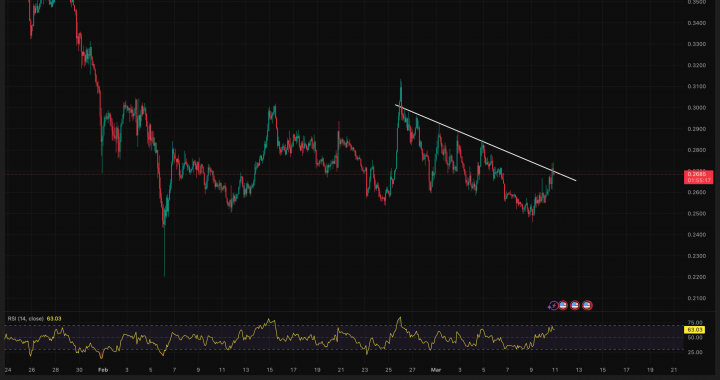Open the US flag event icon beside lightning icon
This screenshot has width=720, height=380.
563,305
